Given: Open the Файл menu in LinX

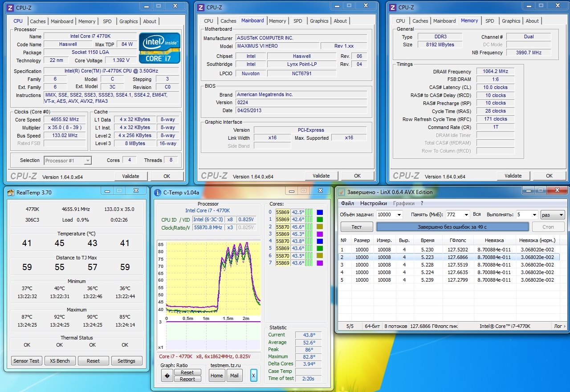Looking at the screenshot, I should tap(347, 203).
